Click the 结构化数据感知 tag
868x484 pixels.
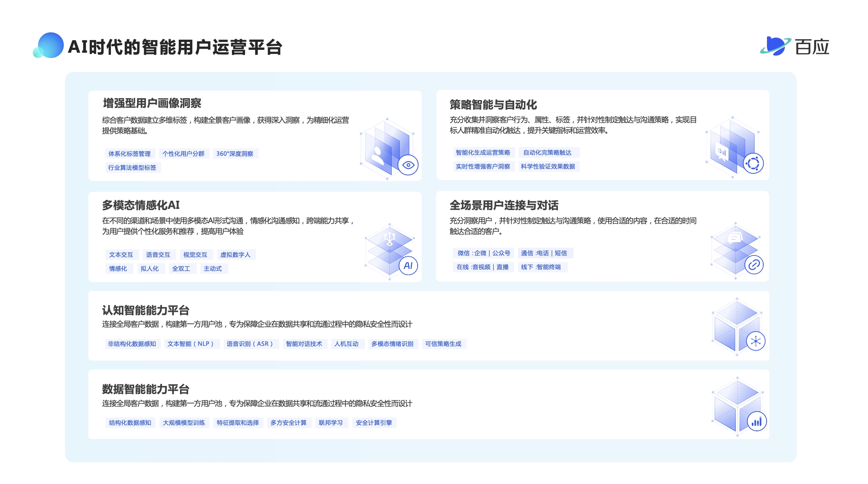click(x=130, y=423)
